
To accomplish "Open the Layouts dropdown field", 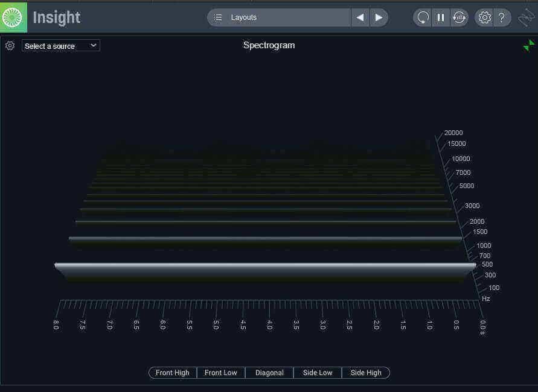I will (279, 17).
